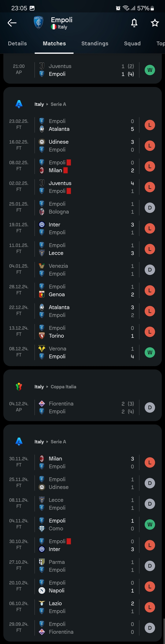Open the Empoli vs Milan 0-2 match
This screenshot has width=165, height=644.
click(82, 167)
